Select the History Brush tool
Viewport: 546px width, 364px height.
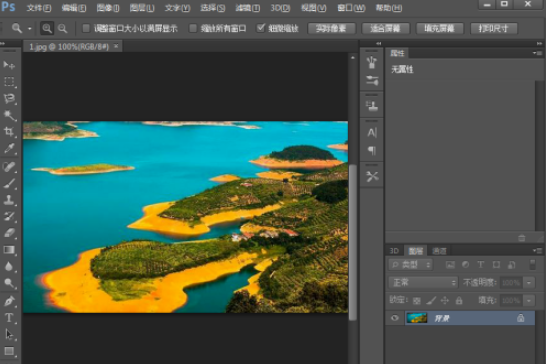[9, 217]
